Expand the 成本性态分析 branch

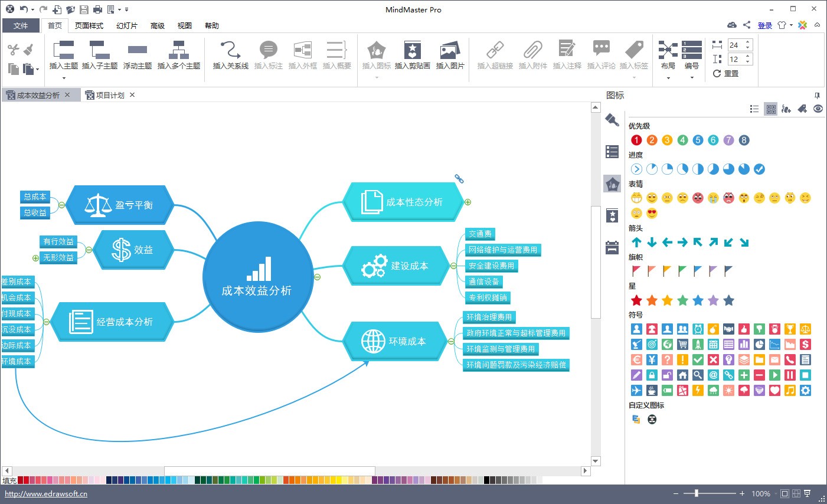coord(468,202)
